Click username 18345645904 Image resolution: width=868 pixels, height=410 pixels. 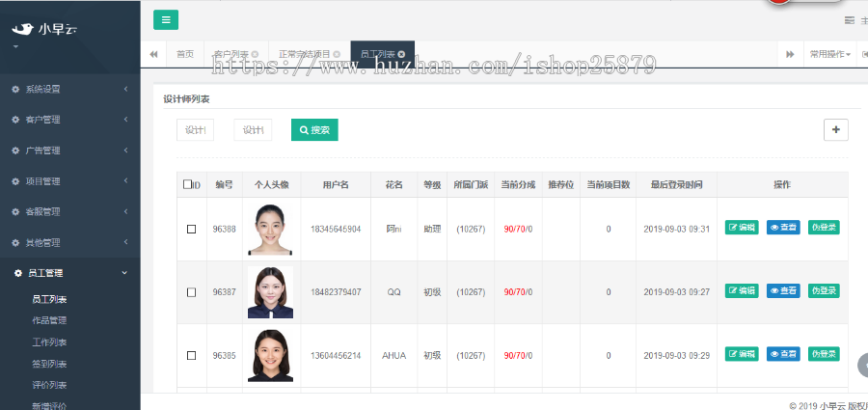pos(336,229)
